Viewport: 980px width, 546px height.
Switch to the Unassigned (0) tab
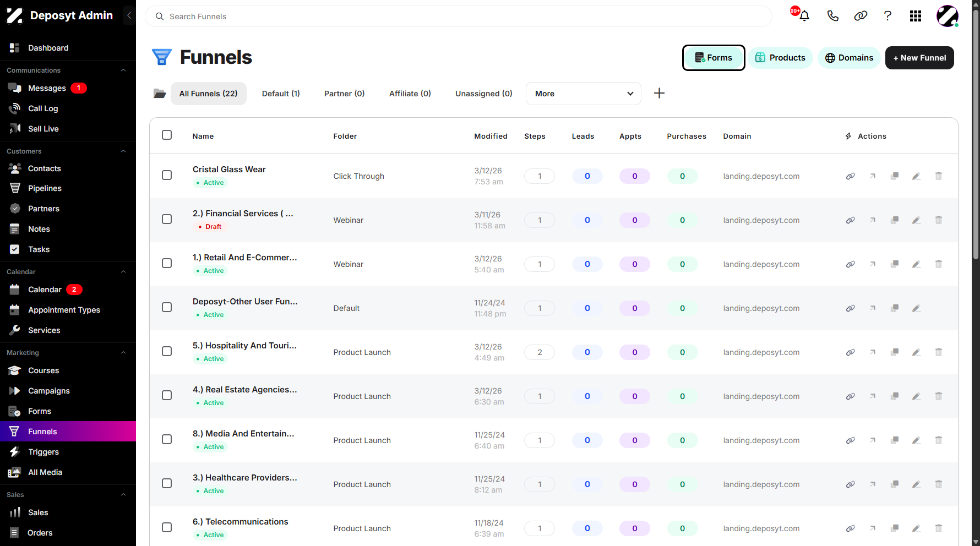point(484,94)
